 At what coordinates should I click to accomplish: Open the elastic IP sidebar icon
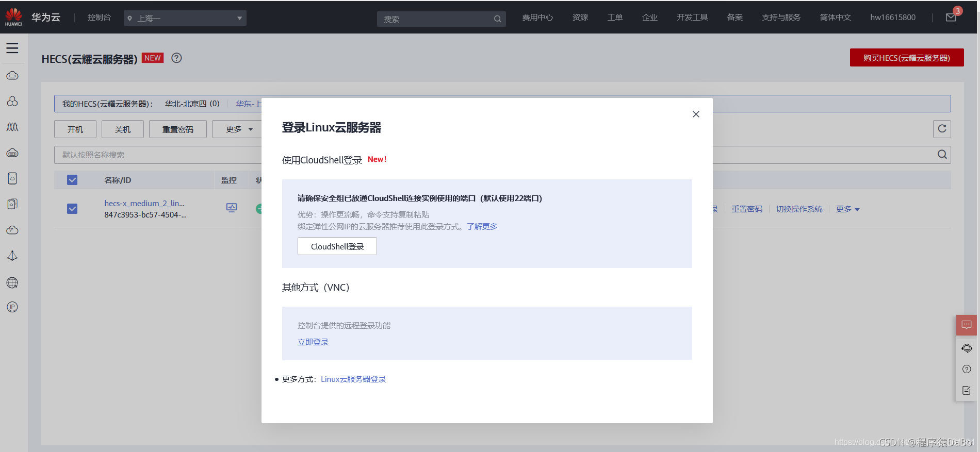[x=12, y=307]
